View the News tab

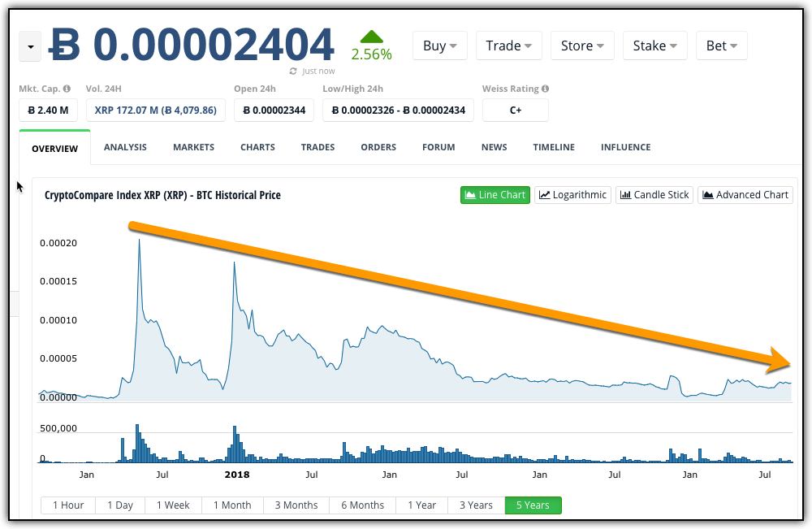click(x=494, y=147)
